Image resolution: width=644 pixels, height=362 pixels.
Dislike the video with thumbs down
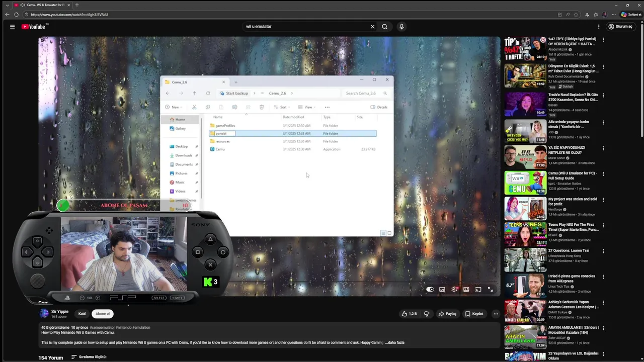[427, 314]
